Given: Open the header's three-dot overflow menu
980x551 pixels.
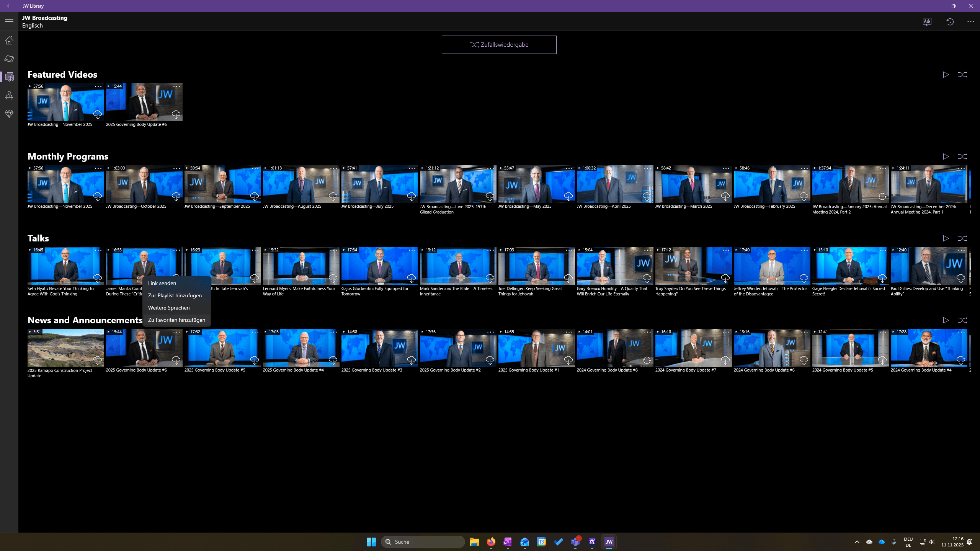Looking at the screenshot, I should click(x=971, y=22).
